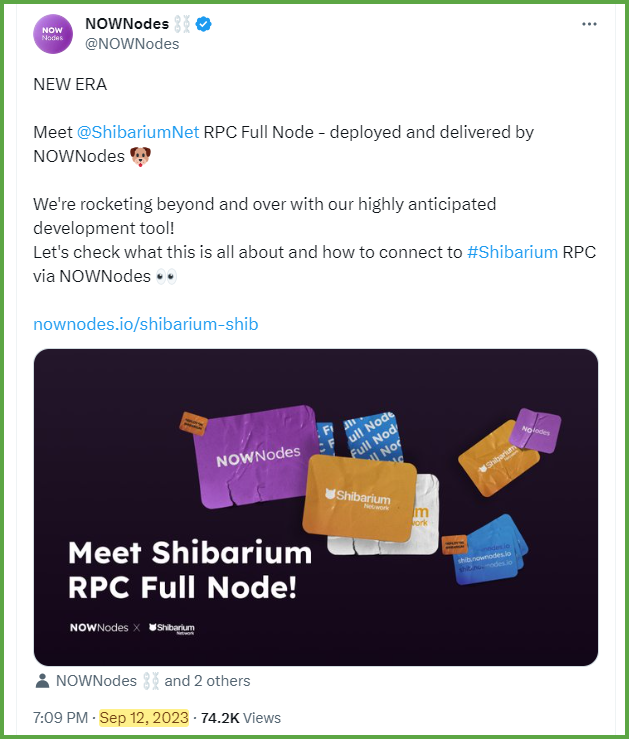Image resolution: width=629 pixels, height=739 pixels.
Task: Click the Sep 12, 2023 date
Action: click(x=144, y=718)
